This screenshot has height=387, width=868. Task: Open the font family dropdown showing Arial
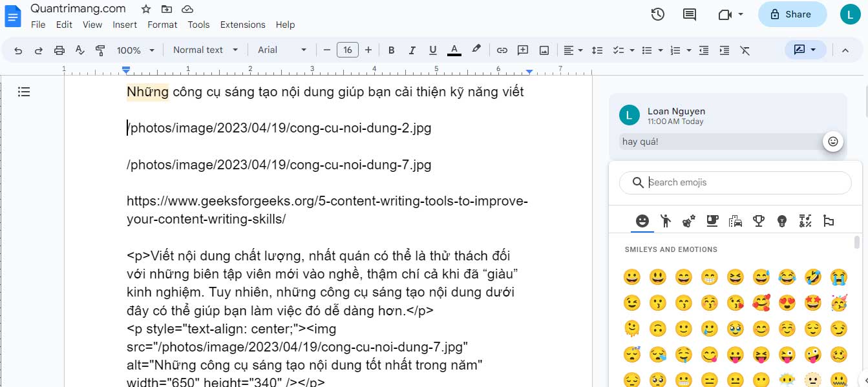pos(282,50)
